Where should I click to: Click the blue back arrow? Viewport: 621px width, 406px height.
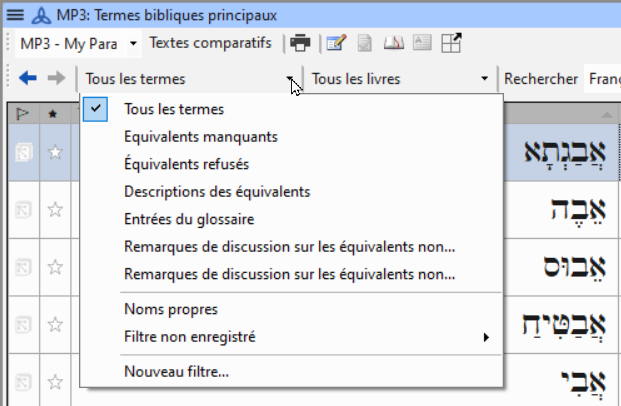tap(28, 78)
